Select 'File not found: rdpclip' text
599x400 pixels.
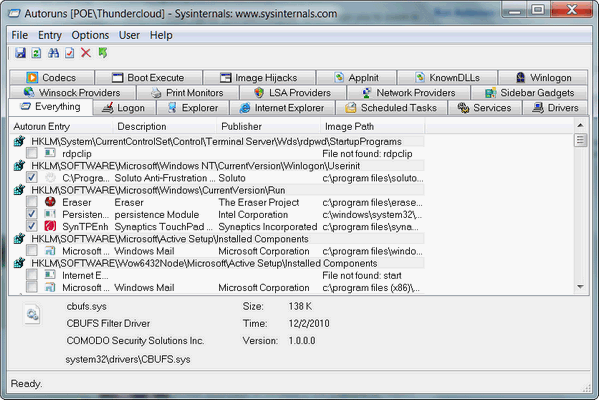(x=367, y=154)
